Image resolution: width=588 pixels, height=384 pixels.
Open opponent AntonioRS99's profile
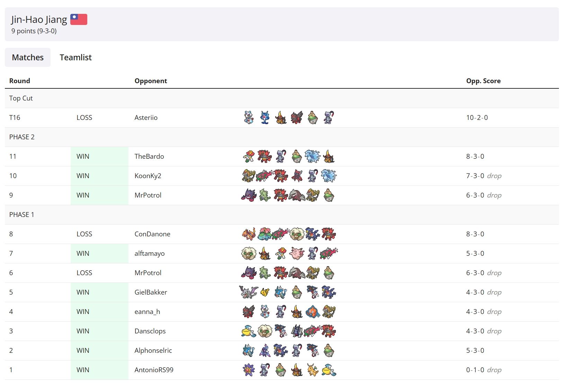(x=154, y=370)
